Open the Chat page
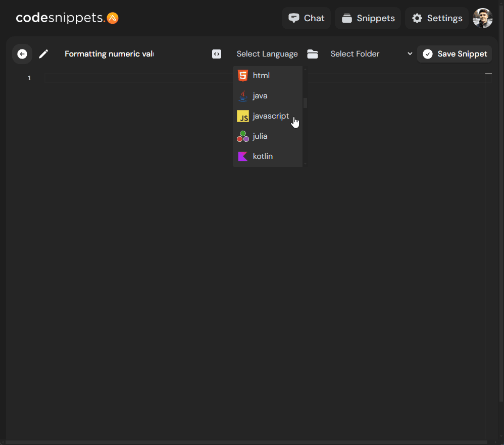Screen dimensions: 504x445 (x=307, y=18)
